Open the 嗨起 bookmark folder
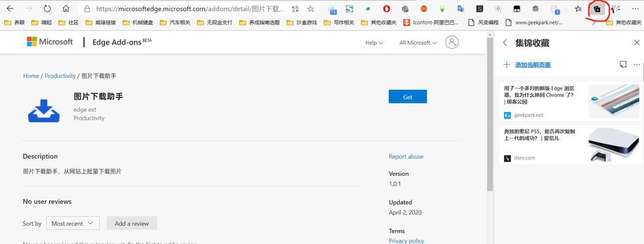 click(41, 23)
